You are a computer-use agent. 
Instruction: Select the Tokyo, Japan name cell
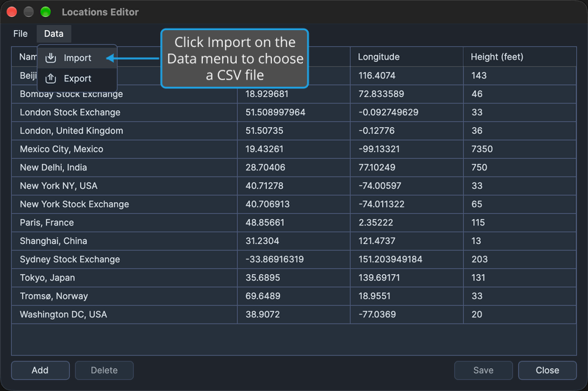(124, 278)
